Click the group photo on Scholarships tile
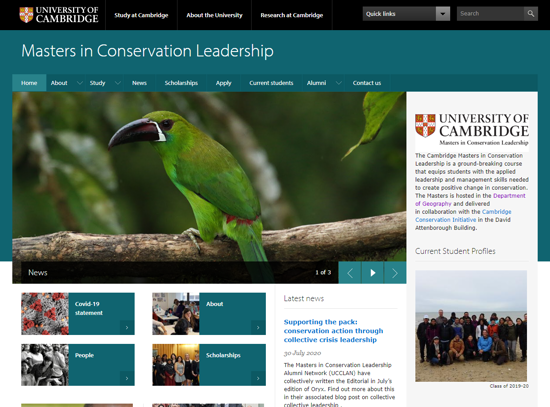The height and width of the screenshot is (407, 550). tap(176, 365)
